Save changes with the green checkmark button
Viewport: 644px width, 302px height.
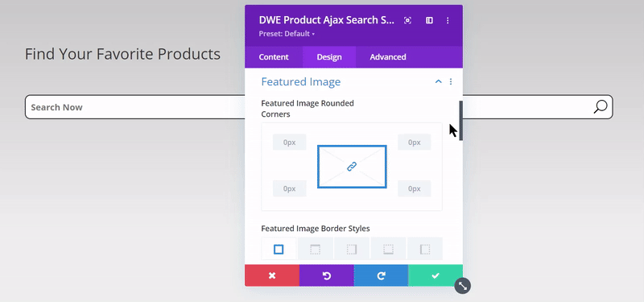coord(436,275)
